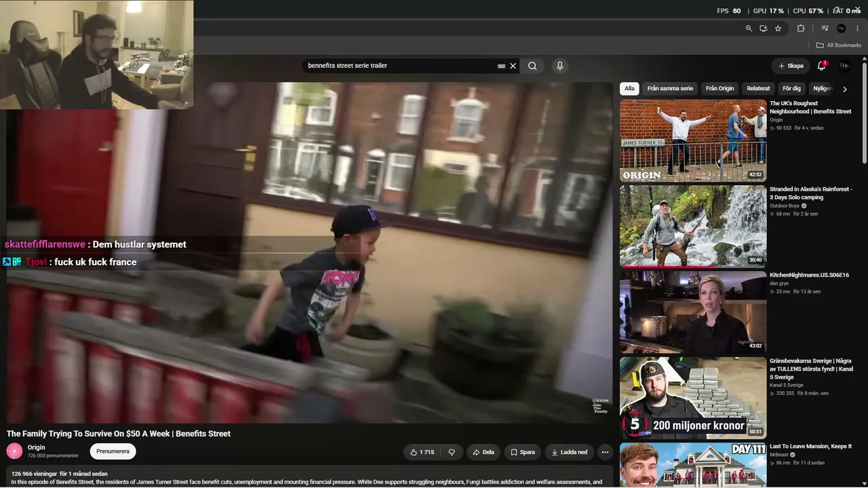Show more filter chips with the right arrow

pos(845,89)
